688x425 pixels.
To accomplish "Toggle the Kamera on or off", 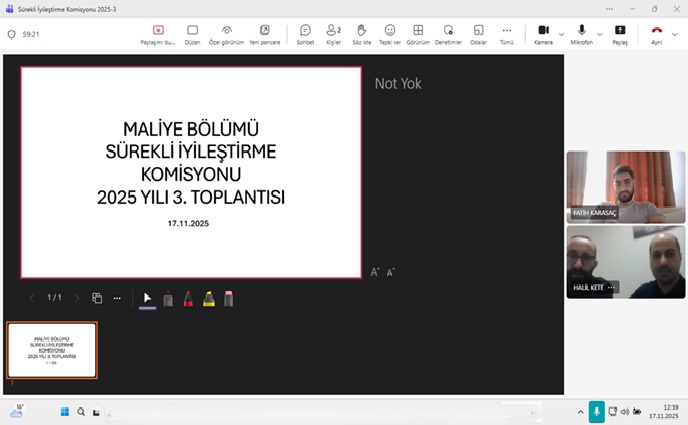I will point(543,33).
